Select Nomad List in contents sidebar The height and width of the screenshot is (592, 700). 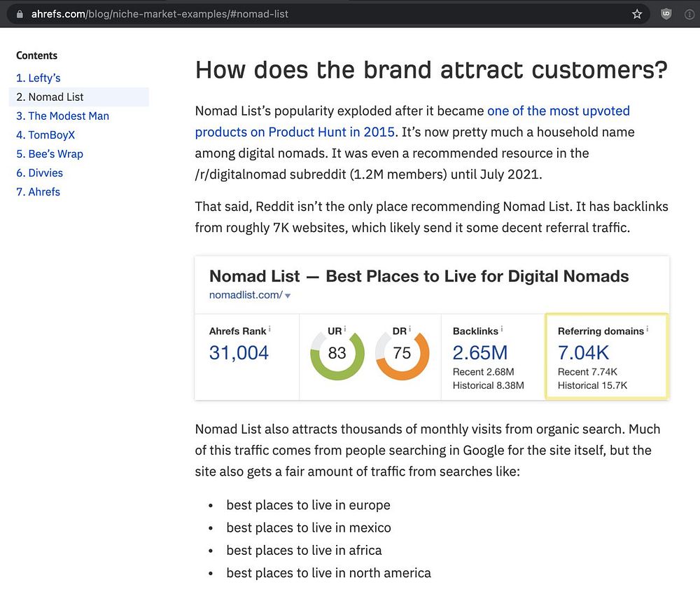(x=50, y=97)
